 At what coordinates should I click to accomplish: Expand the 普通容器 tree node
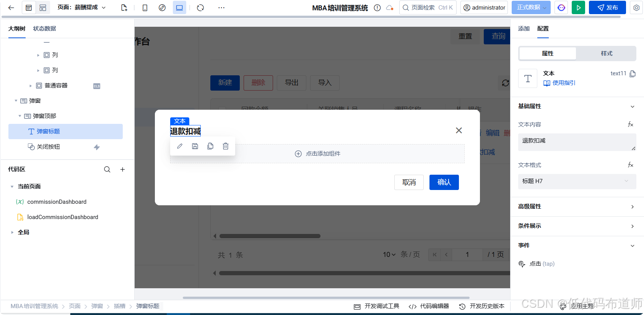[31, 86]
